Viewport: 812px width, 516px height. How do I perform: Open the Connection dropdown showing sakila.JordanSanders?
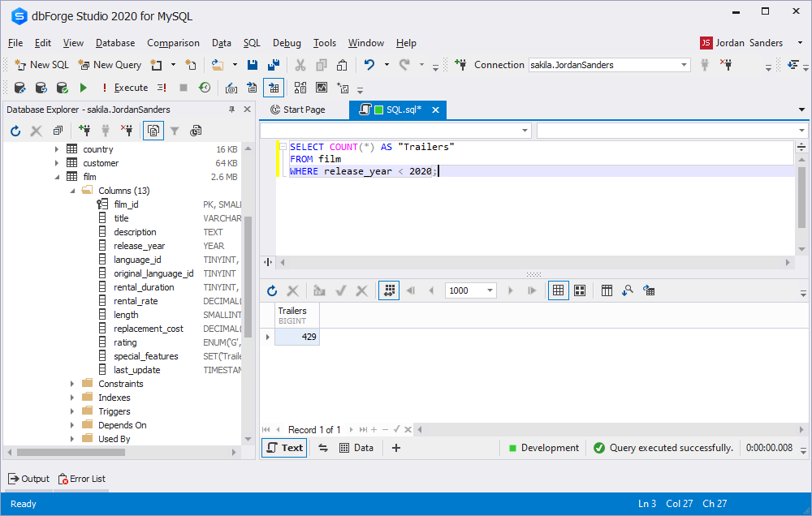pos(684,65)
